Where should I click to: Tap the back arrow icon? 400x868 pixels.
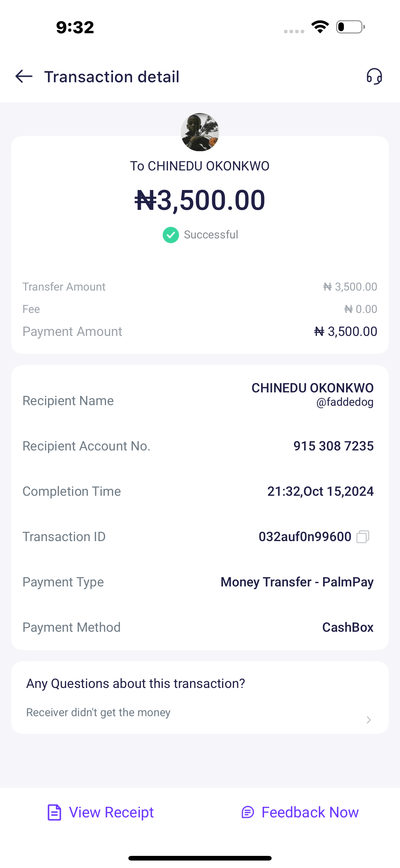[x=24, y=76]
